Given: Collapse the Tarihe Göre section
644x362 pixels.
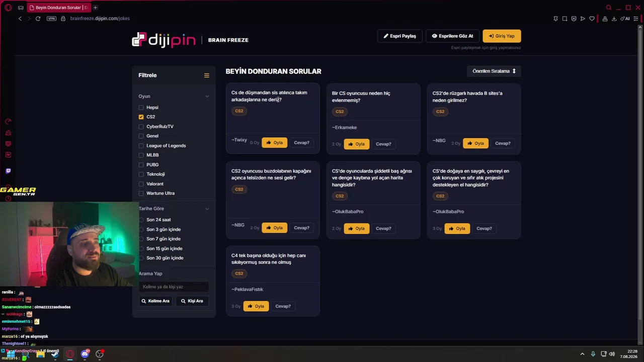Looking at the screenshot, I should [207, 209].
